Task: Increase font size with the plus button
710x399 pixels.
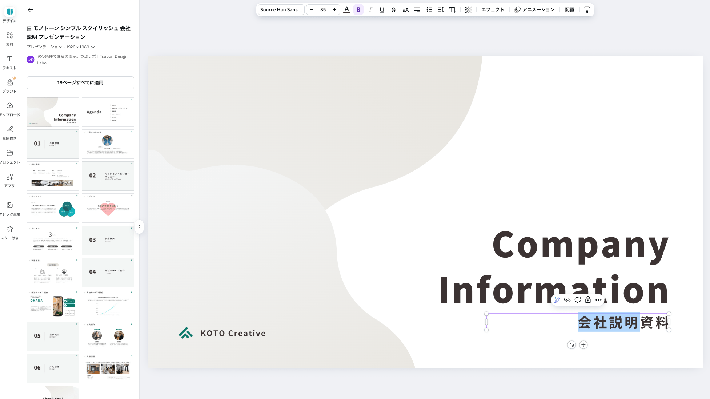Action: coord(334,10)
